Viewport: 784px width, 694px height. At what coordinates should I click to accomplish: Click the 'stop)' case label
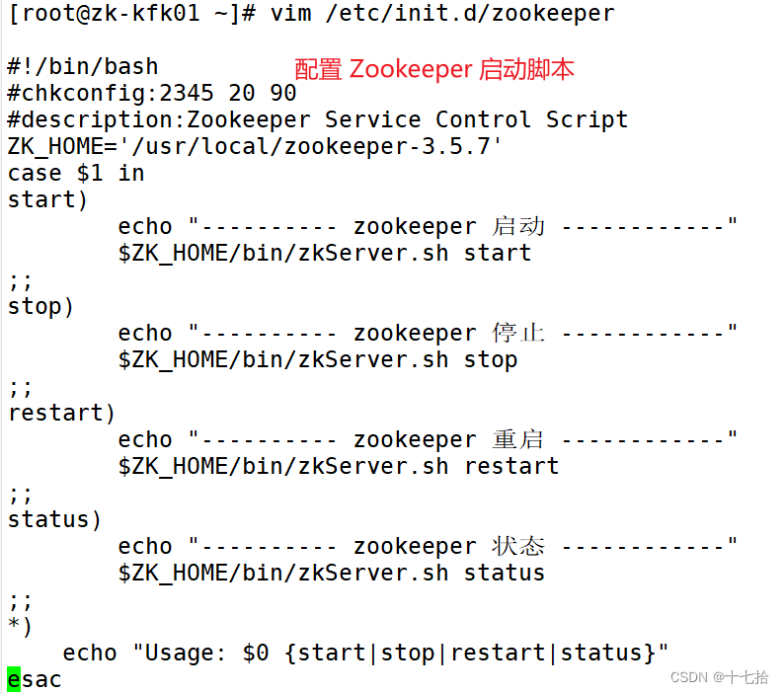point(41,307)
